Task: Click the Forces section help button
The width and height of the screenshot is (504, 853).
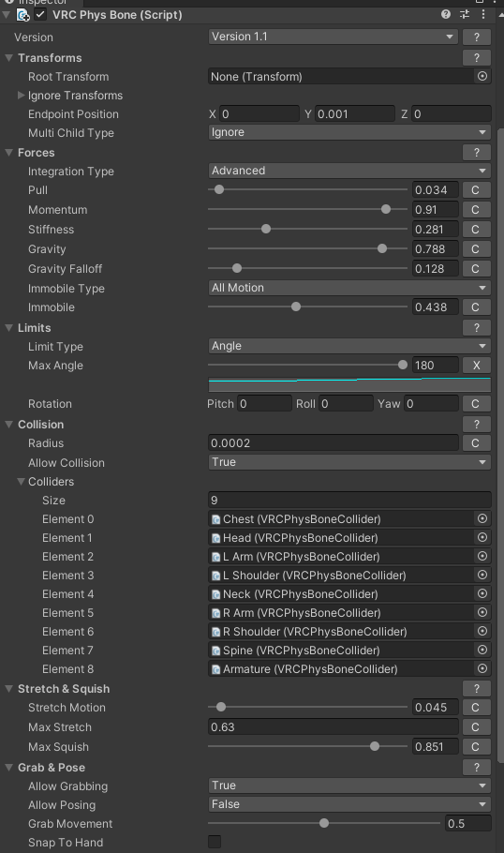Action: pyautogui.click(x=477, y=152)
